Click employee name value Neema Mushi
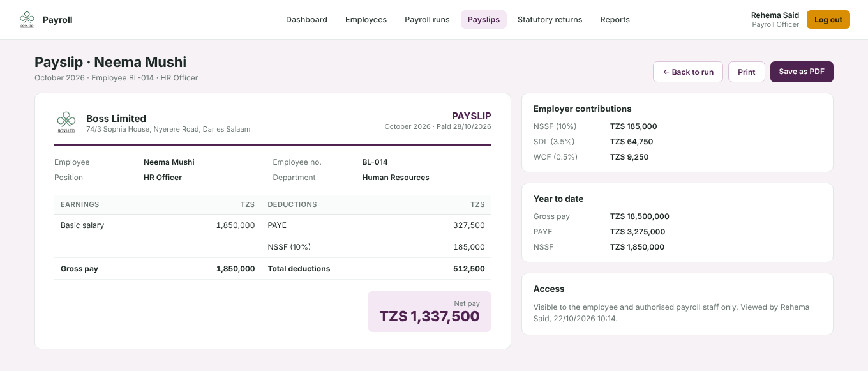 pyautogui.click(x=169, y=162)
